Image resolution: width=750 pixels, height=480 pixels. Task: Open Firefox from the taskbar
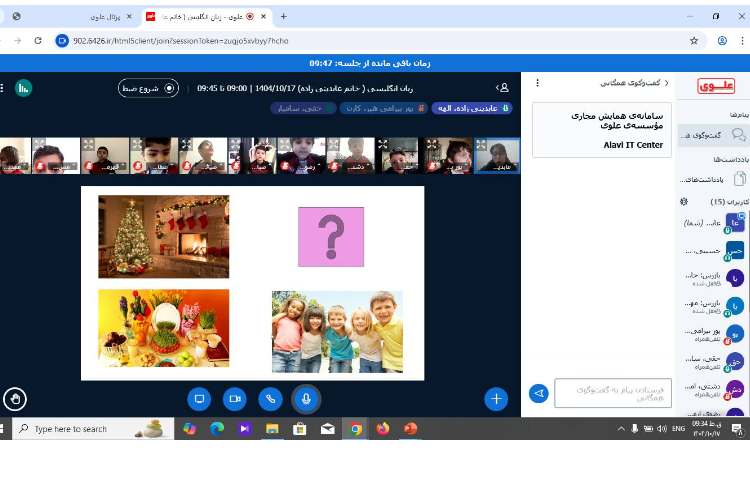(x=383, y=429)
